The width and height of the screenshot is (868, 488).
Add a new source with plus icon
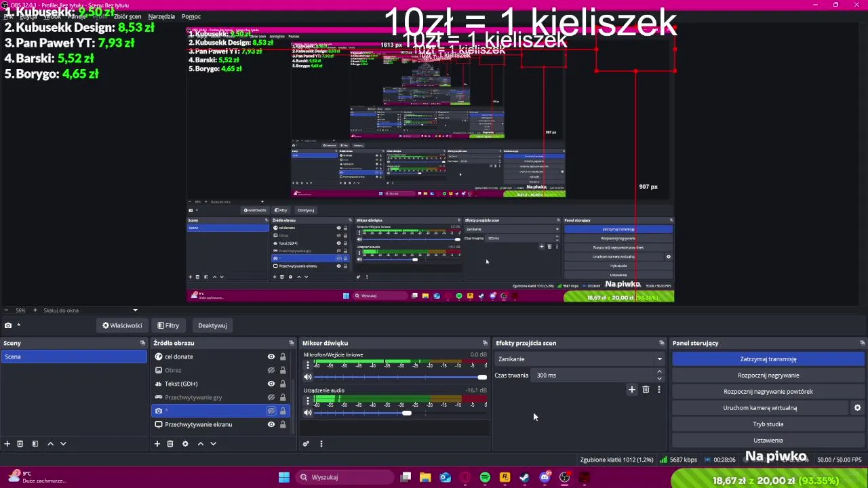pos(157,444)
